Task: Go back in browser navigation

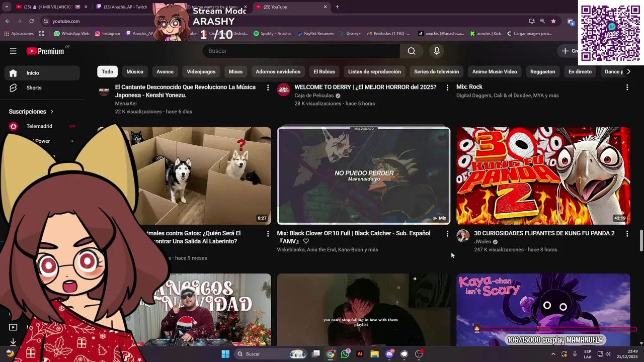Action: (8, 21)
